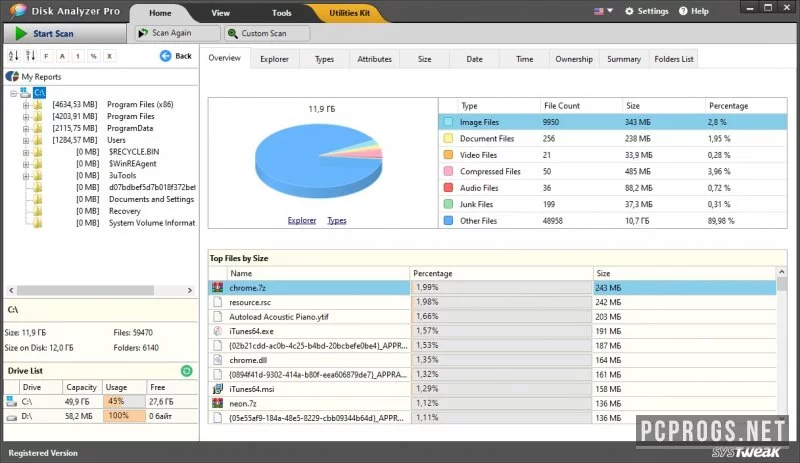Click the D:\ drive icon in Drive List
800x463 pixels.
[11, 416]
